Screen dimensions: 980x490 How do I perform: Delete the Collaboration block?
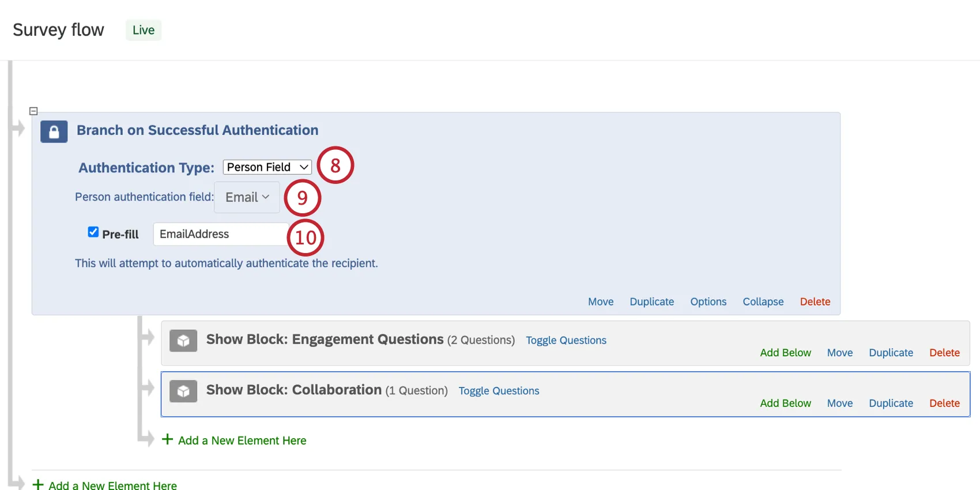(944, 404)
